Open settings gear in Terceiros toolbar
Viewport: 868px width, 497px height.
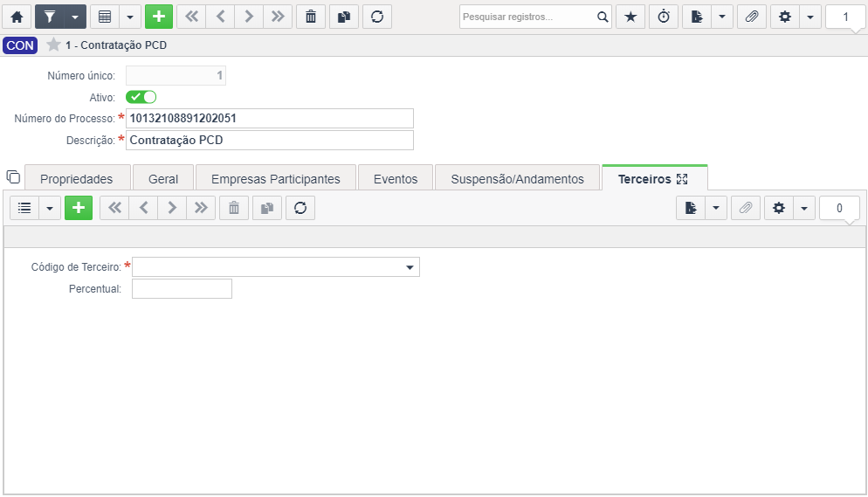(x=779, y=208)
